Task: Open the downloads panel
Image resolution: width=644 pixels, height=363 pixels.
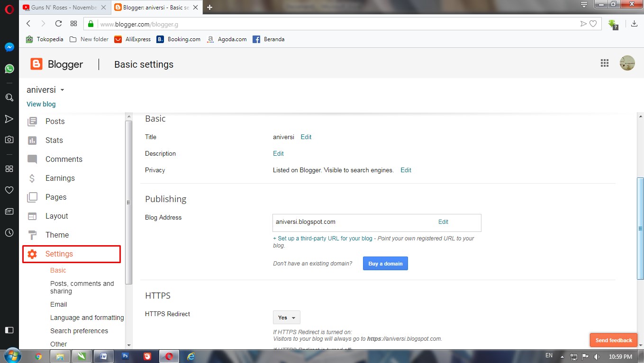Action: [634, 24]
